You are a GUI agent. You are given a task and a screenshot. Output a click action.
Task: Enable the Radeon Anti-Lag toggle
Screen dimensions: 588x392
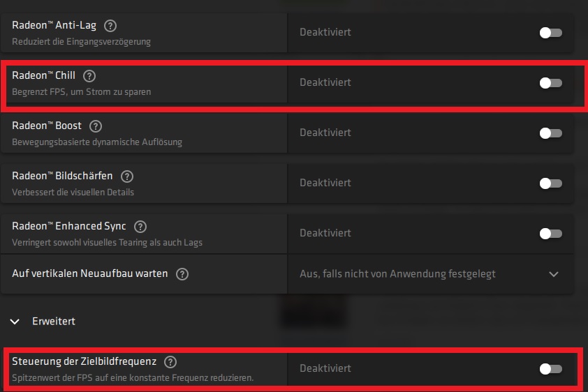click(x=550, y=33)
